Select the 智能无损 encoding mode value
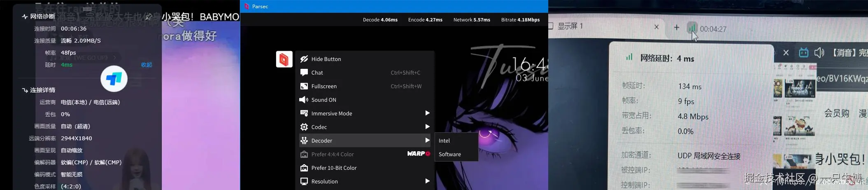Viewport: 868px width, 190px height. click(x=72, y=174)
